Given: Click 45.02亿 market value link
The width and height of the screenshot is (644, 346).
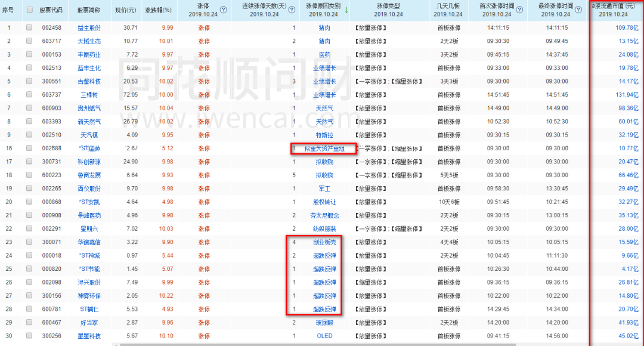Looking at the screenshot, I should pyautogui.click(x=628, y=336).
